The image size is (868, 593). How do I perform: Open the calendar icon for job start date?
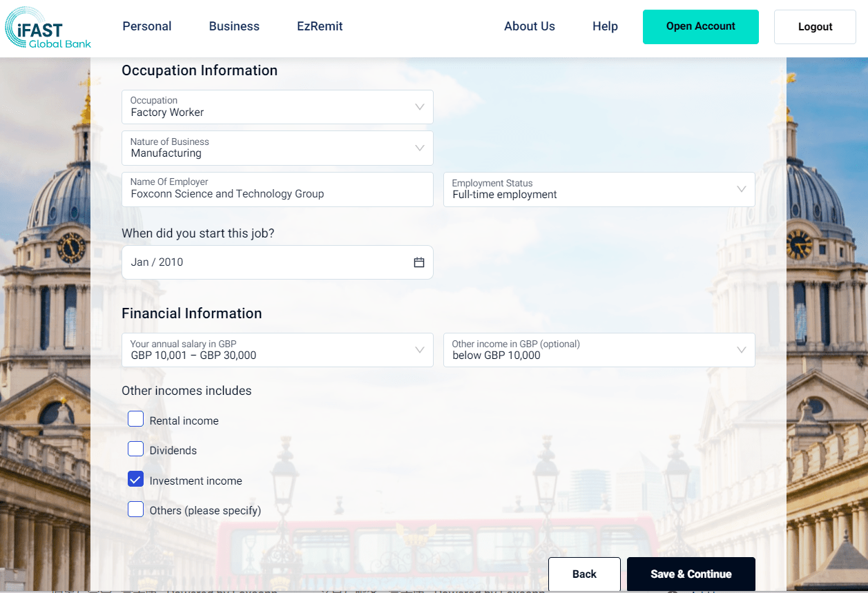click(x=418, y=262)
